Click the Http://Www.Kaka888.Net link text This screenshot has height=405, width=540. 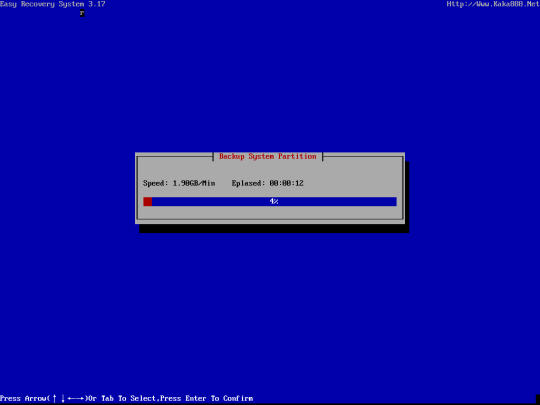[x=493, y=4]
